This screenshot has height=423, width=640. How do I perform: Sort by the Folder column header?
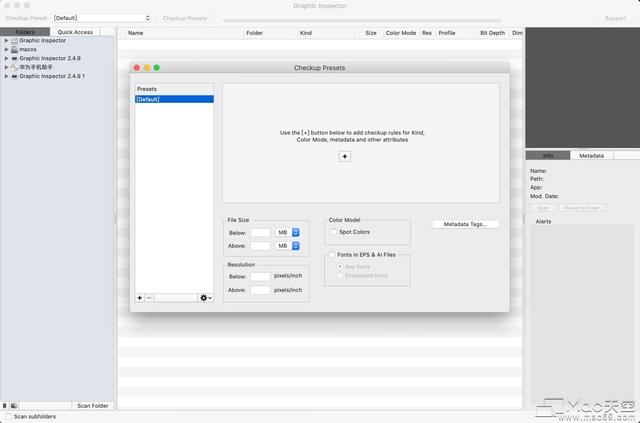(271, 33)
